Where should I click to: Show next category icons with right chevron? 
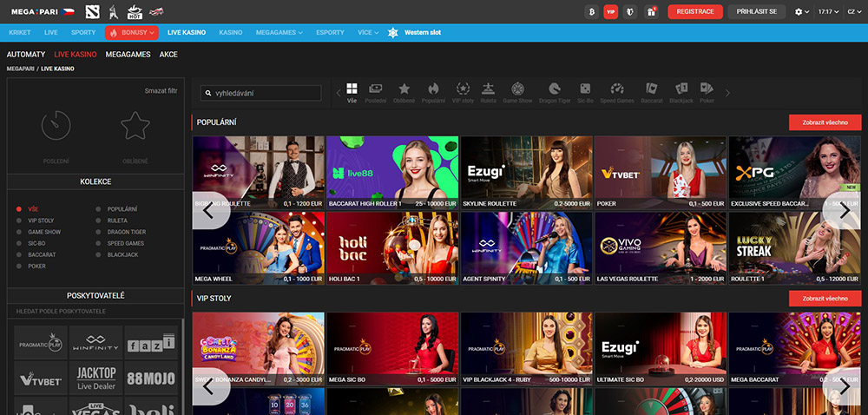pyautogui.click(x=727, y=93)
